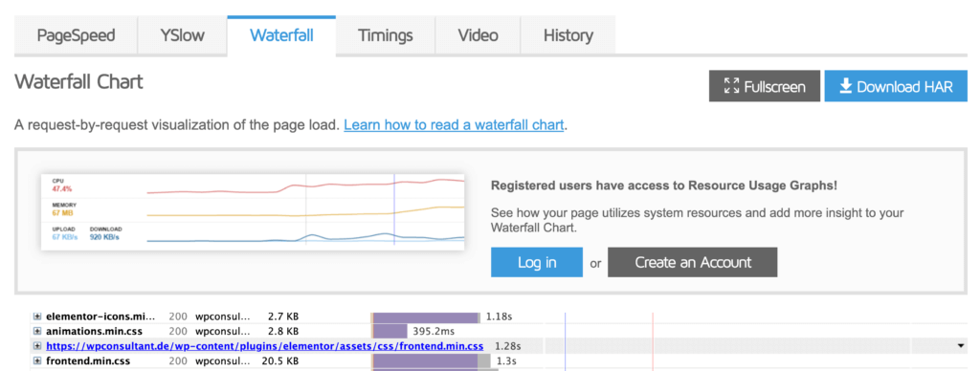Screen dimensions: 980x371
Task: Select the Waterfall tab
Action: click(281, 35)
